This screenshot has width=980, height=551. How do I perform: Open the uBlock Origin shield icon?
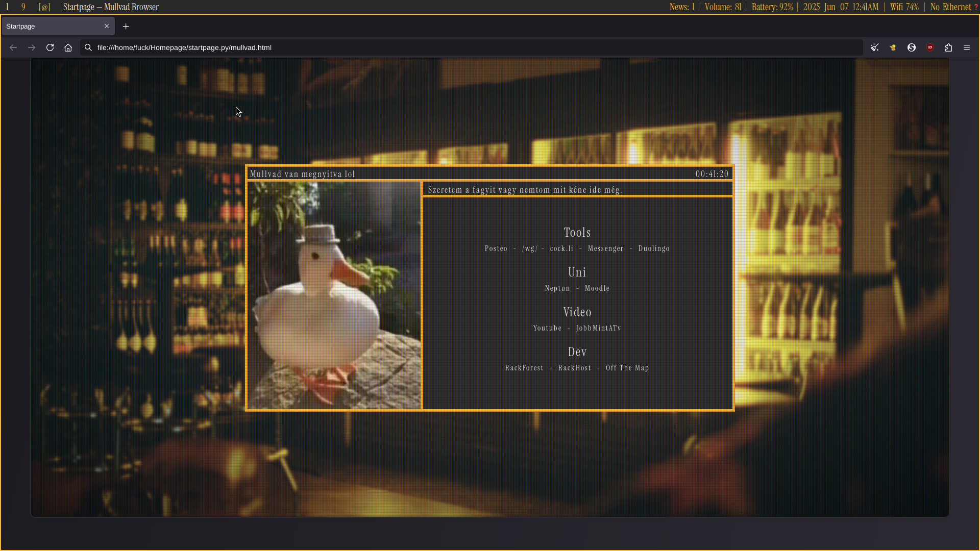pyautogui.click(x=930, y=47)
